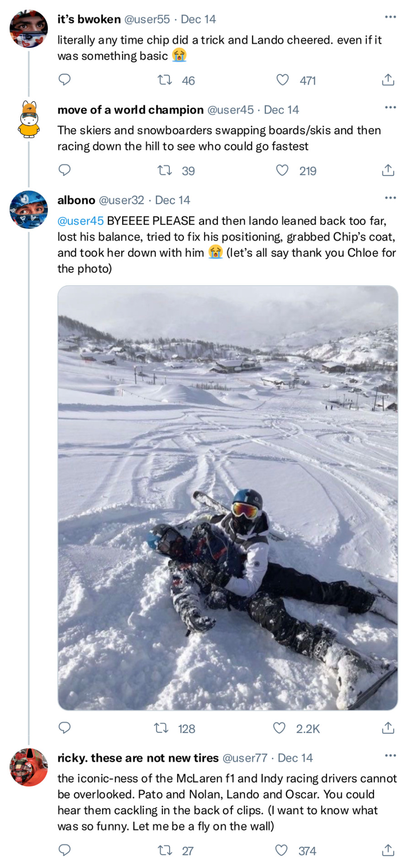The width and height of the screenshot is (408, 868).
Task: Open more options on move of a world champion tweet
Action: pos(390,108)
